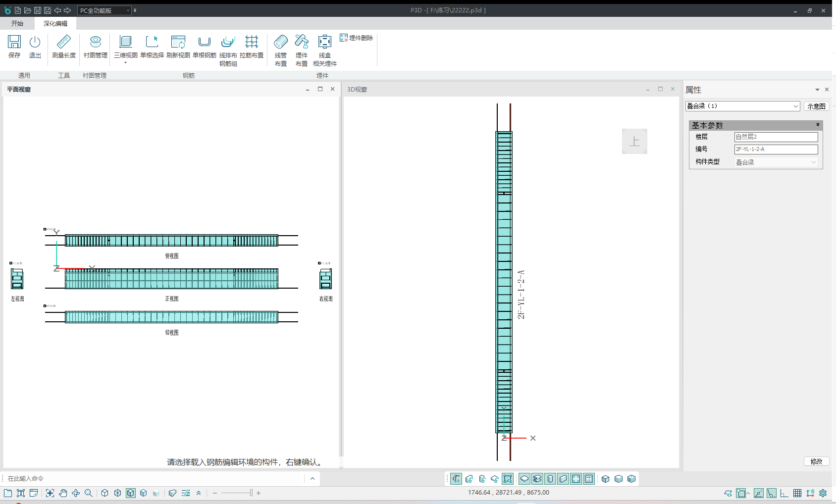Toggle the grid display in status bar
Screen dimensions: 836x504
(797, 493)
